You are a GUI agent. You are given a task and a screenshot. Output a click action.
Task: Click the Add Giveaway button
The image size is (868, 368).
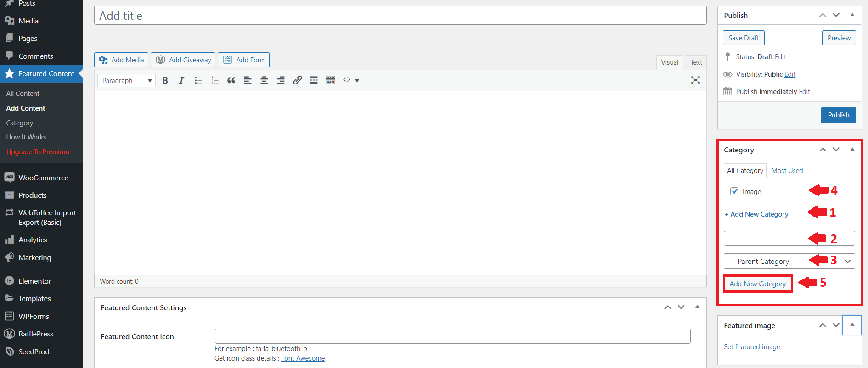[x=183, y=60]
